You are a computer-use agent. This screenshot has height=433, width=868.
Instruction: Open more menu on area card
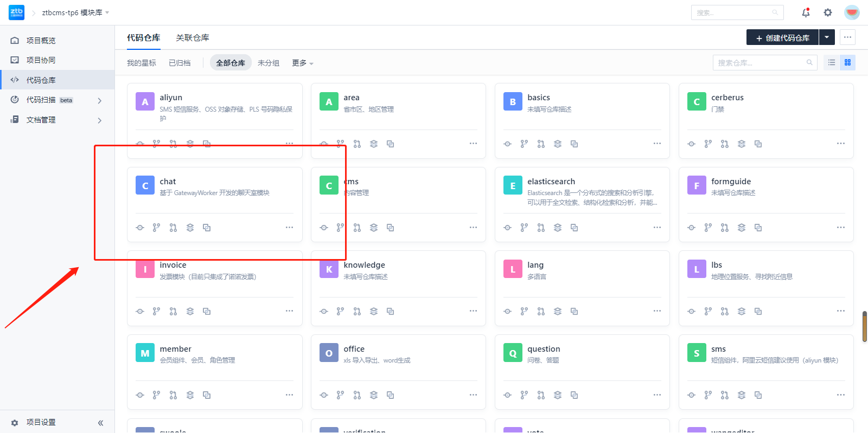(x=473, y=144)
